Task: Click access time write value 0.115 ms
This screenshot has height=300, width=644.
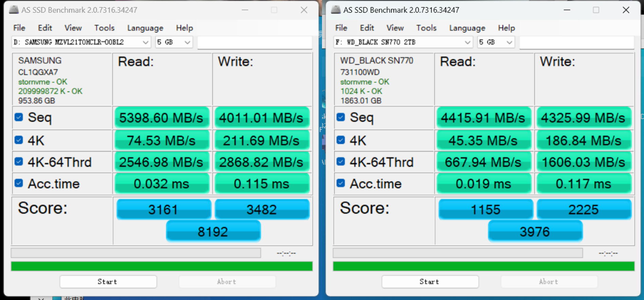Action: tap(262, 184)
